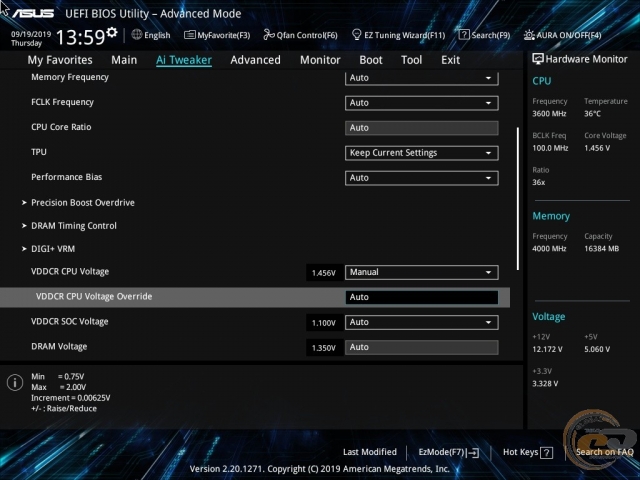Click 3600 MHz CPU frequency value
Screen dimensions: 640x480
pyautogui.click(x=549, y=113)
